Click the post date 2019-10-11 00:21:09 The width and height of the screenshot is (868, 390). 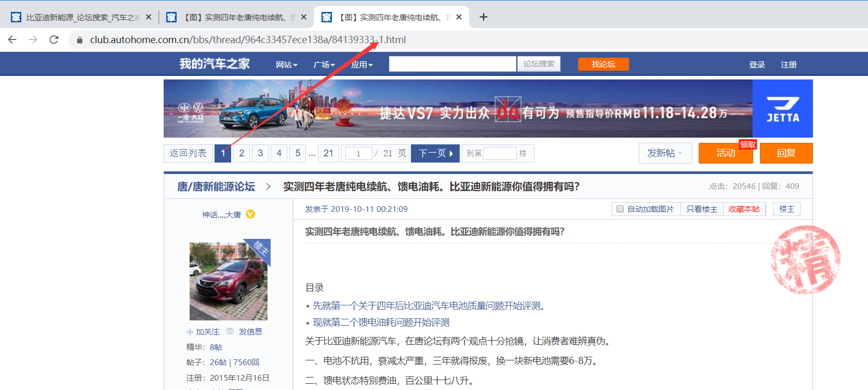[369, 209]
